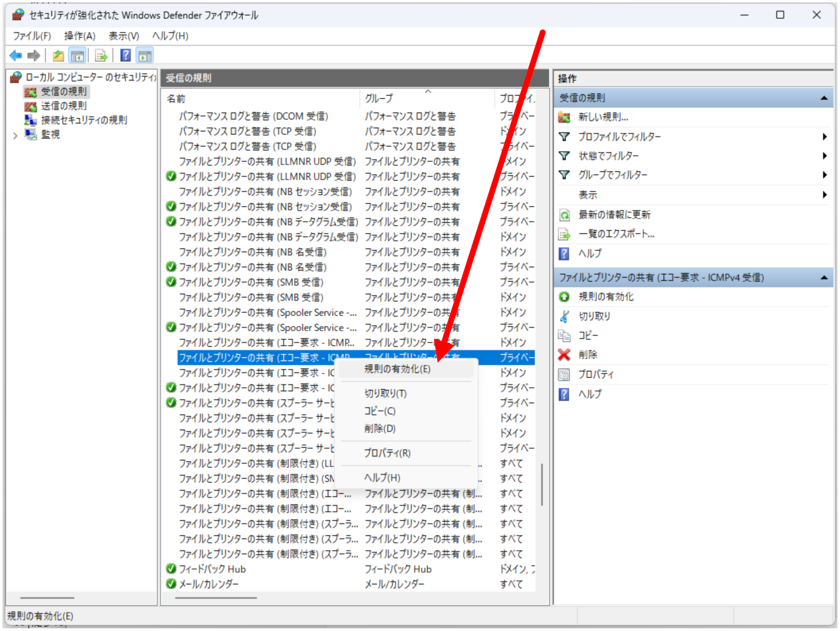Click green check of フィードバック Hub rule
The height and width of the screenshot is (631, 840).
[x=171, y=568]
